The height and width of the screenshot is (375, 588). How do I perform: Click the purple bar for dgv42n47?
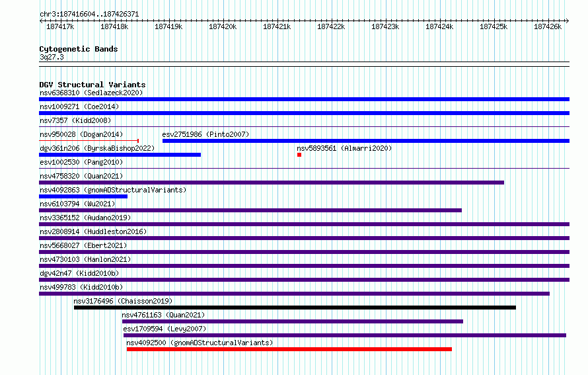[304, 280]
